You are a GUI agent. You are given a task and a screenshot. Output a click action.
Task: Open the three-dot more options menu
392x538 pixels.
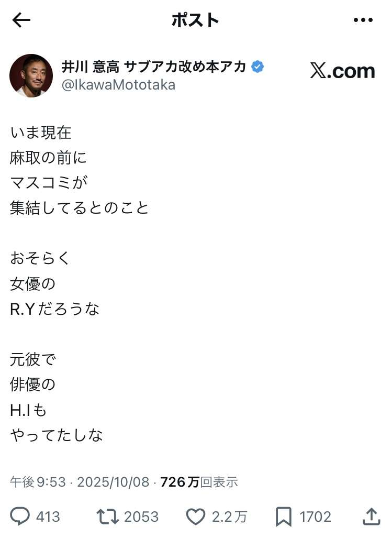coord(363,20)
